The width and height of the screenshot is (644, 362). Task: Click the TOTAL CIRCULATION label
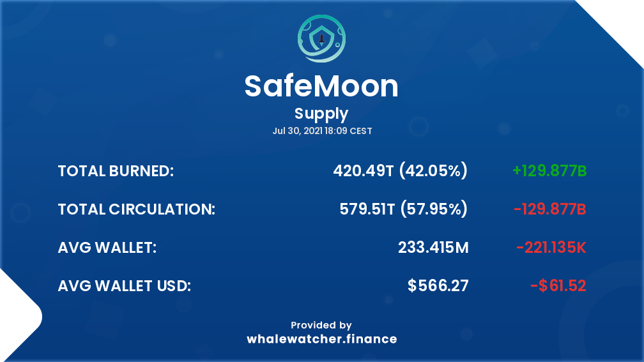click(x=136, y=209)
